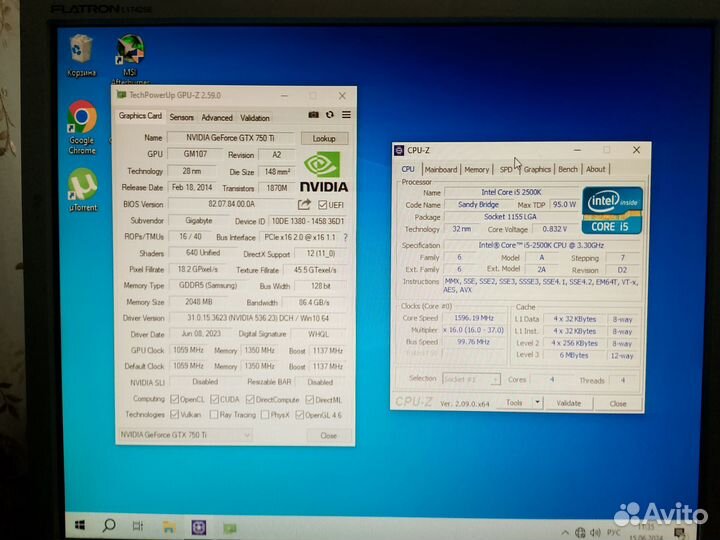Viewport: 720px width, 540px height.
Task: Switch to the Validation tab in GPU-Z
Action: [255, 118]
